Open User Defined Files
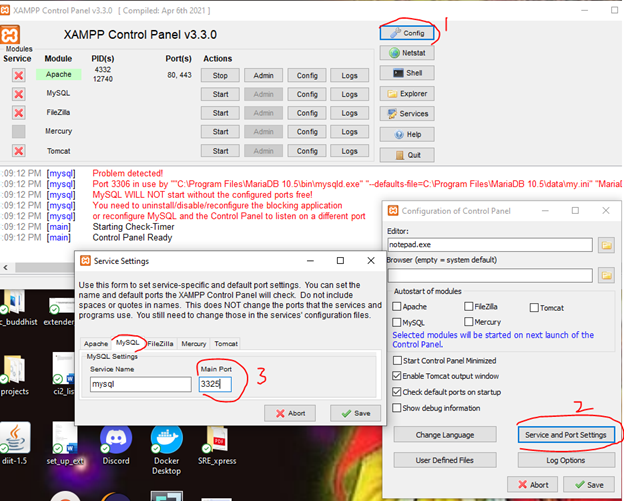 [x=445, y=460]
